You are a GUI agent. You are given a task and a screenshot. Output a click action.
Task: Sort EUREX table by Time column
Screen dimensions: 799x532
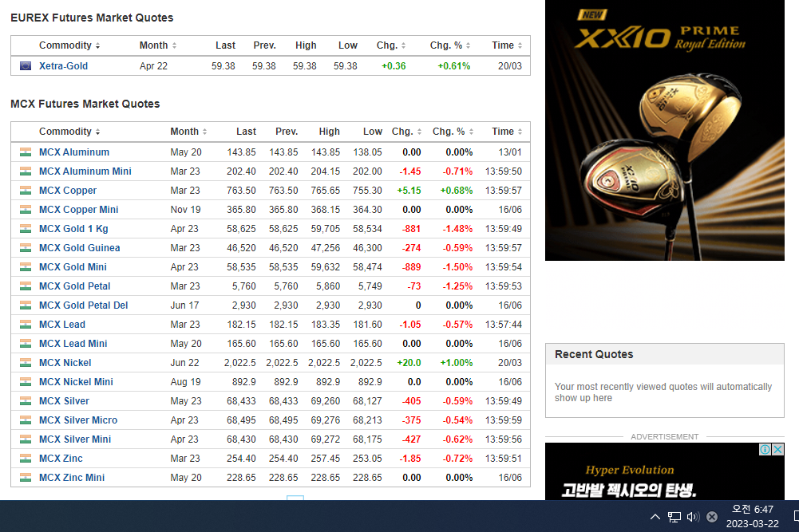click(x=507, y=45)
